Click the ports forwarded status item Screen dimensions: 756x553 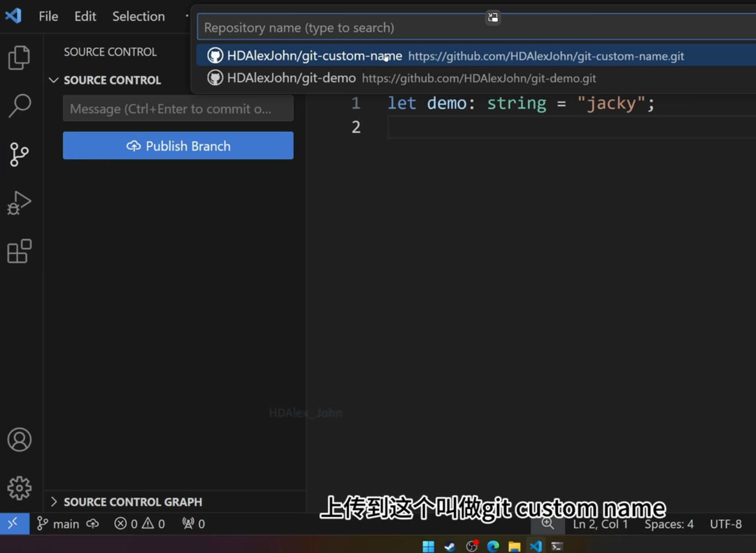[193, 524]
